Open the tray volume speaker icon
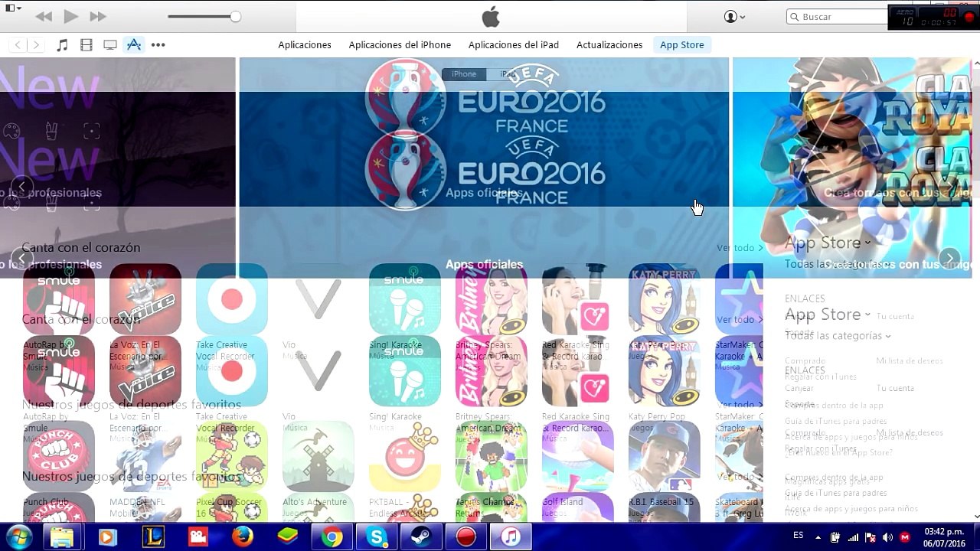Viewport: 980px width, 551px height. tap(888, 537)
